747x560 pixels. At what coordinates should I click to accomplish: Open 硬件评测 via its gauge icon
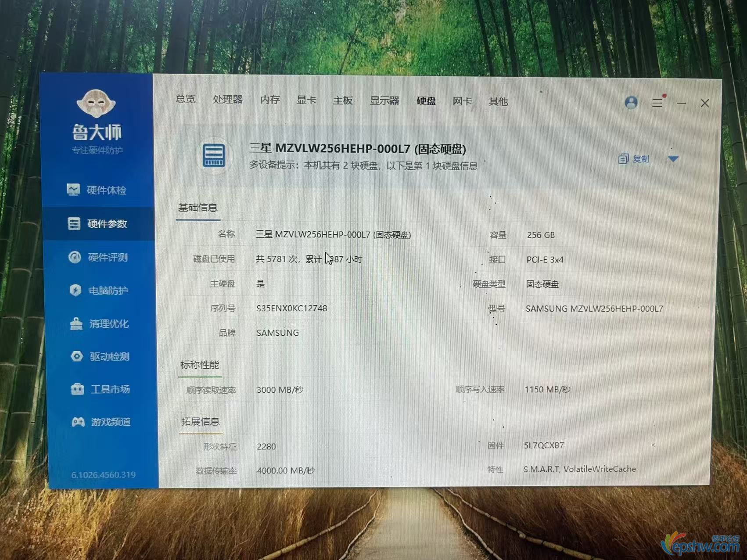(x=75, y=257)
